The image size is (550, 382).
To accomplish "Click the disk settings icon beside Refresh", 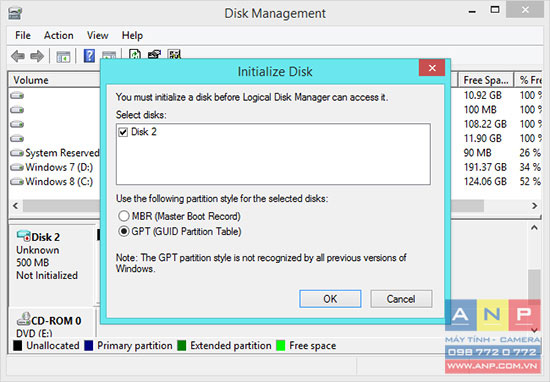I will point(154,54).
